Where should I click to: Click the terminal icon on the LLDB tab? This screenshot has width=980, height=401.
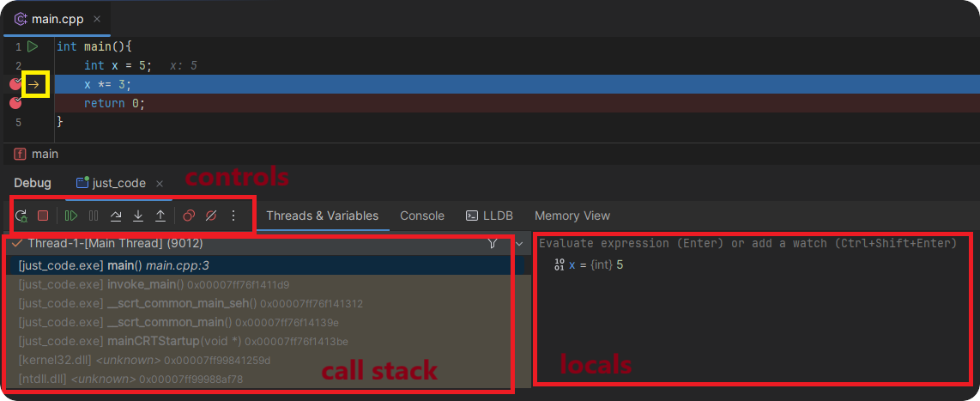[472, 216]
